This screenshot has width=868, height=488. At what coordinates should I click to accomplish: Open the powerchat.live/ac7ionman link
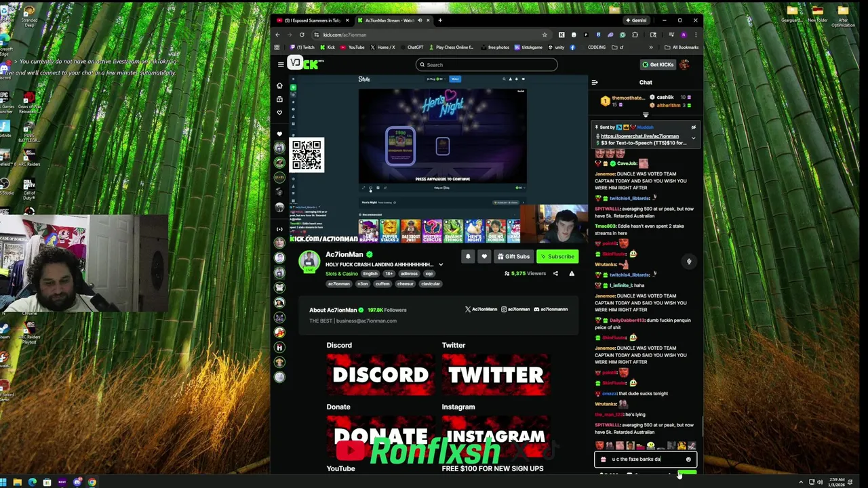[639, 136]
